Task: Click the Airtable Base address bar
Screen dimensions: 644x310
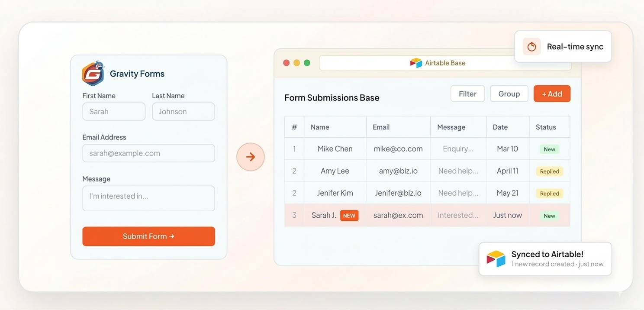Action: pyautogui.click(x=445, y=63)
